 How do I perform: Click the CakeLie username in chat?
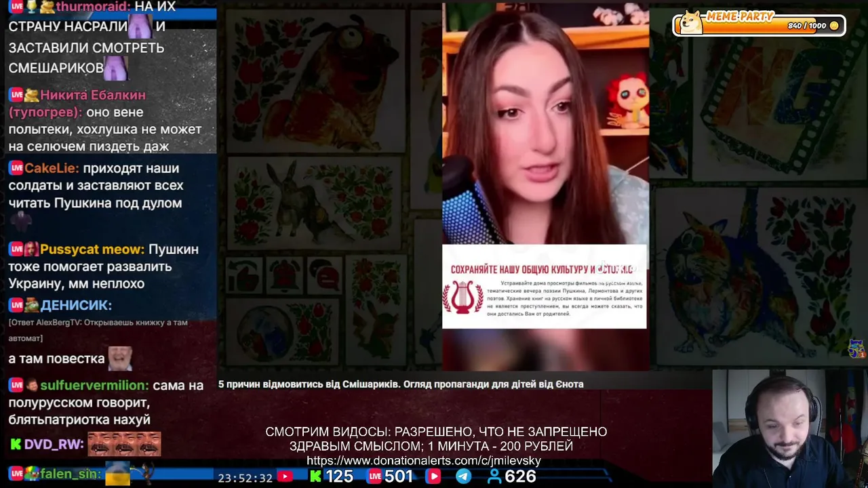[x=52, y=168]
